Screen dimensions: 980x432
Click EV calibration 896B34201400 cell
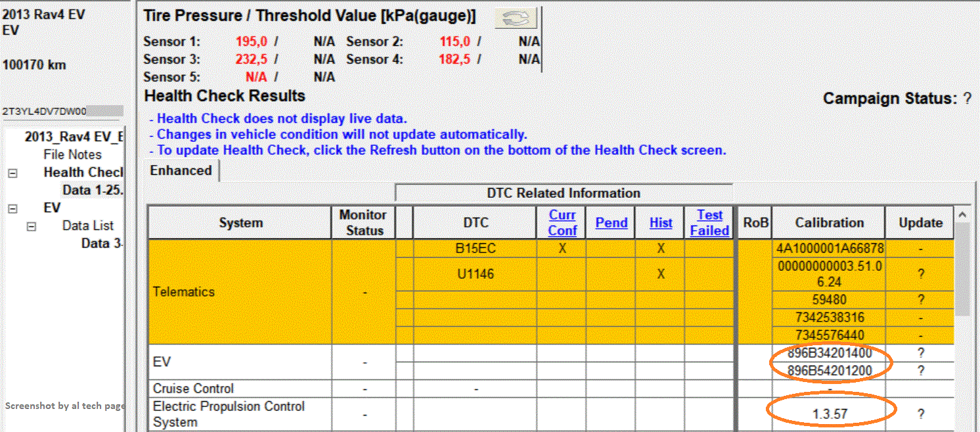pos(829,353)
